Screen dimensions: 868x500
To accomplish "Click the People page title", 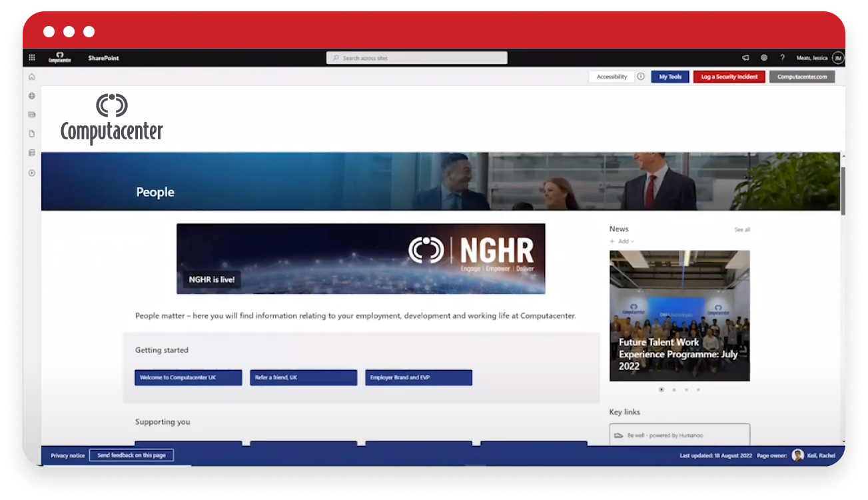I will (x=155, y=192).
